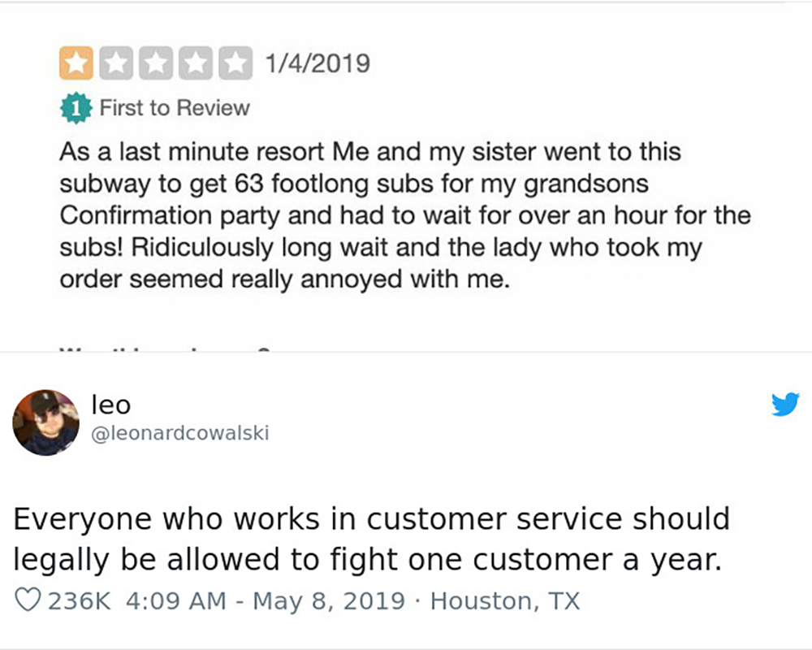Select the second rating star

coord(116,63)
